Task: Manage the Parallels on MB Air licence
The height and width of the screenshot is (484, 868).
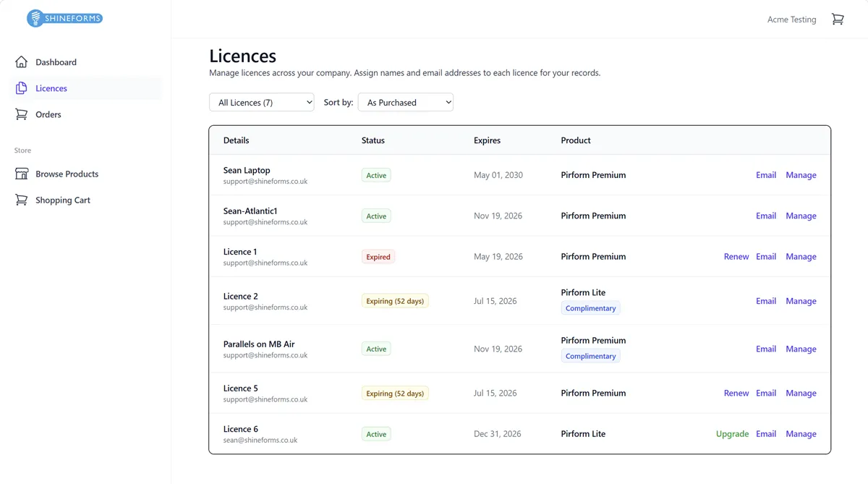Action: point(801,349)
